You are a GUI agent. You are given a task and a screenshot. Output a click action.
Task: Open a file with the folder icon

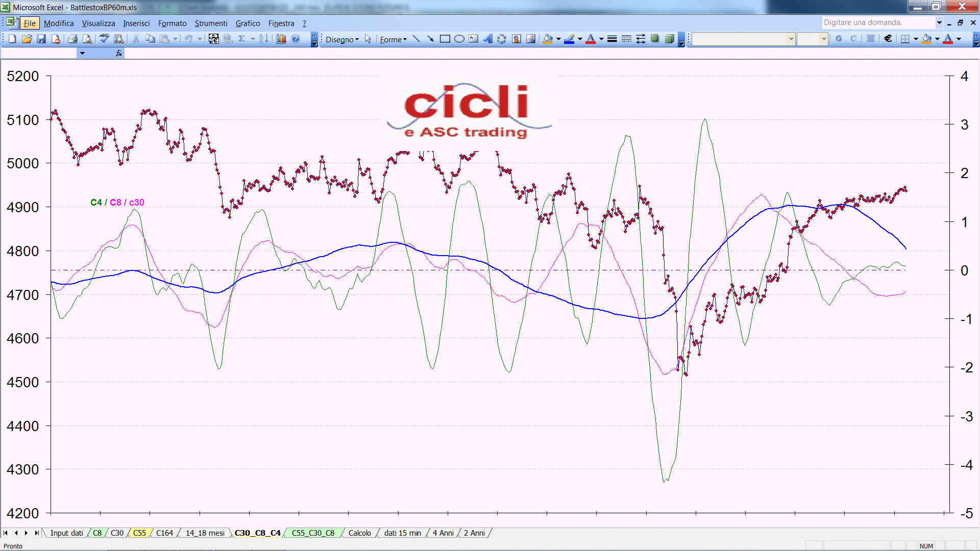tap(27, 39)
